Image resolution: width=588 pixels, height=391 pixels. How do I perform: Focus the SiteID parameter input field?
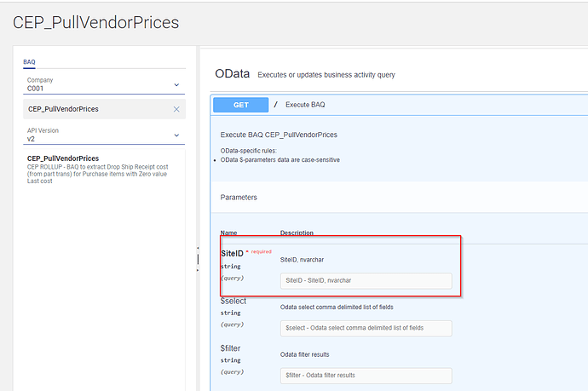(366, 281)
